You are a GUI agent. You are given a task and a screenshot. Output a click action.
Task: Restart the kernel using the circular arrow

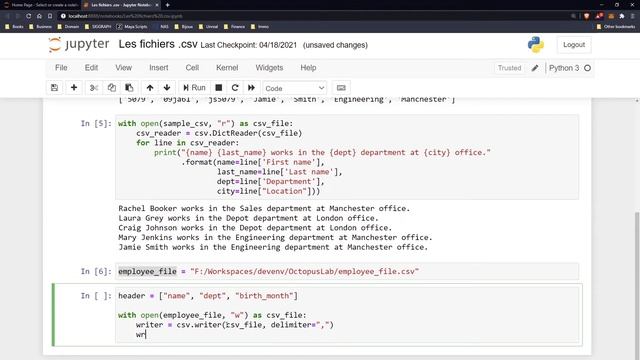pos(235,88)
